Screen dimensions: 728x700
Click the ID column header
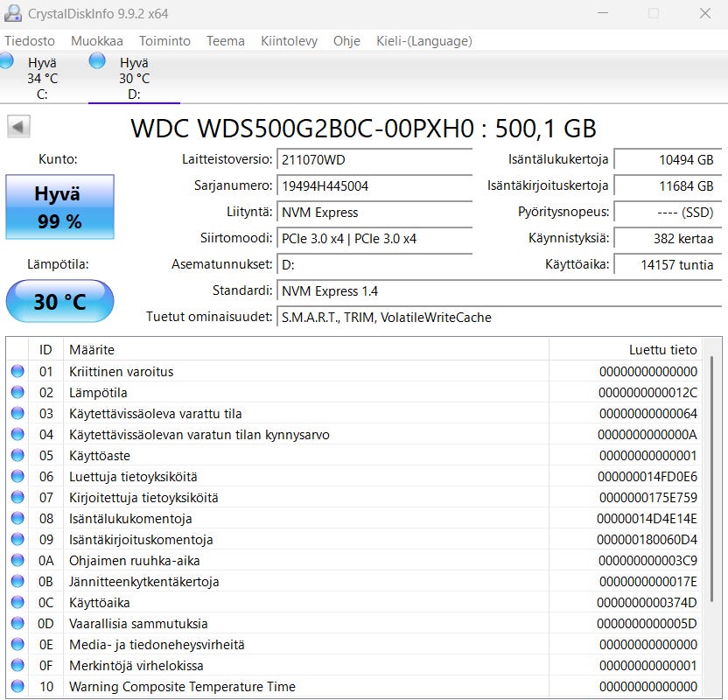point(45,349)
